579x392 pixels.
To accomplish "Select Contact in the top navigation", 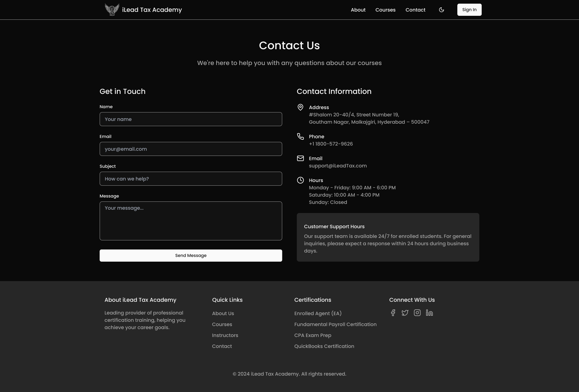I will [415, 10].
